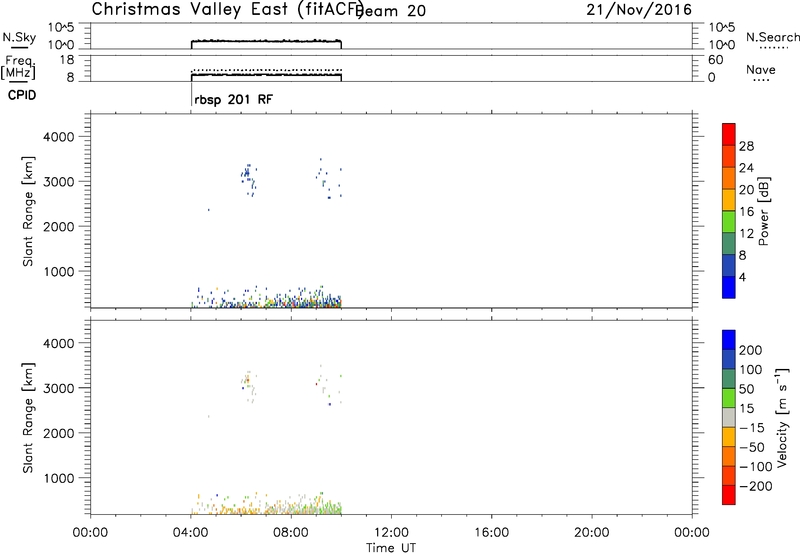Click the velocity panel 'Slant Range [km]' label

[28, 417]
